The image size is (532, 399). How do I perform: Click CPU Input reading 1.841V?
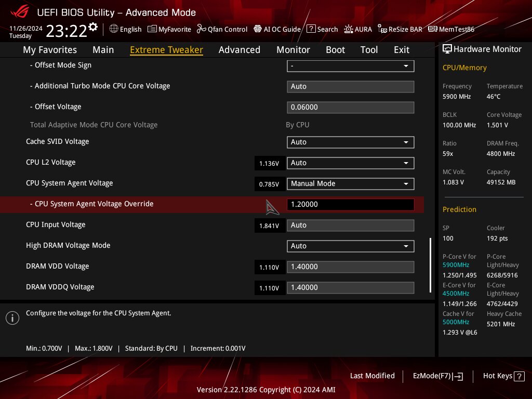coord(269,225)
